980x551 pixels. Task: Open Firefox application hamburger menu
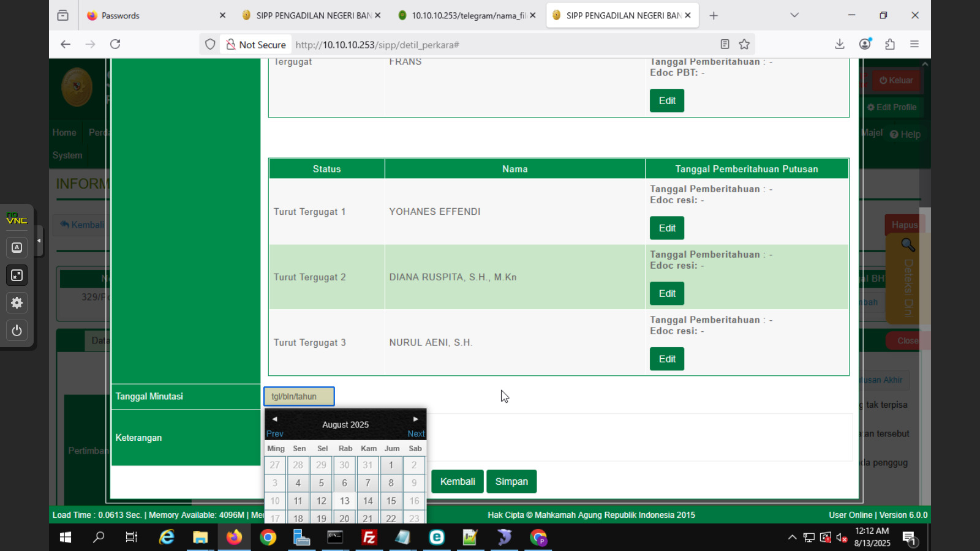914,44
